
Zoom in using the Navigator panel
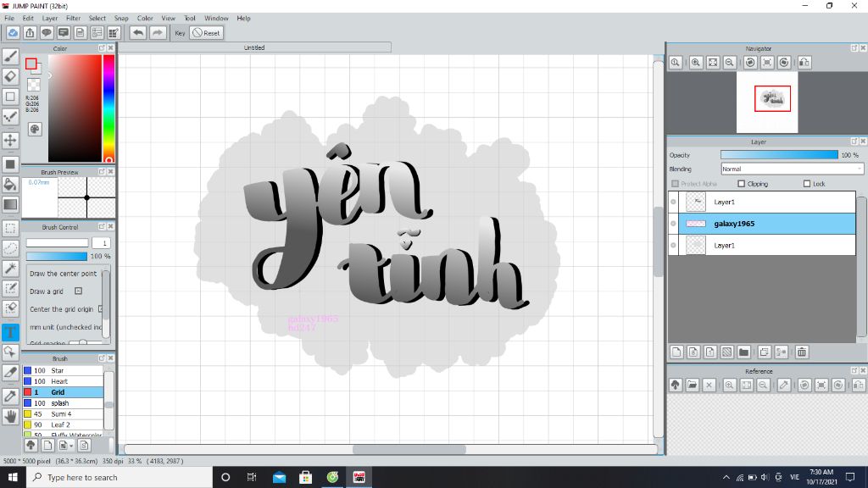(x=696, y=63)
